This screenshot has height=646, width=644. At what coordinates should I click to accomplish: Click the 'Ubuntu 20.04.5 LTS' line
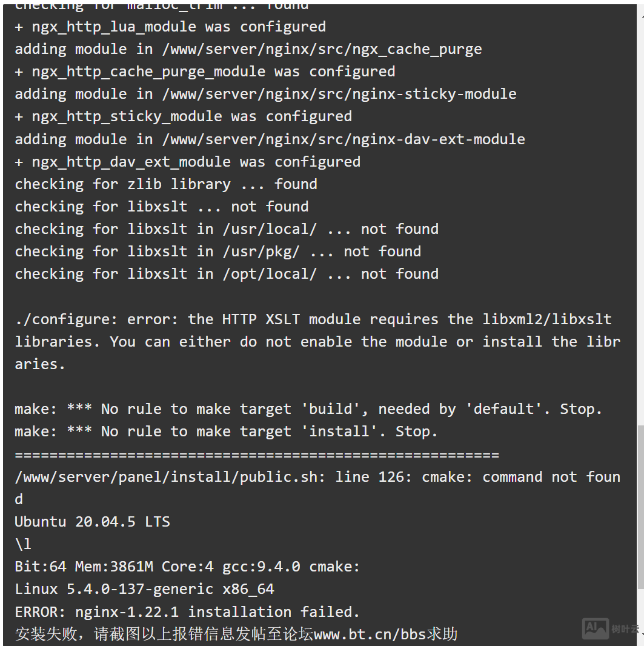[92, 522]
